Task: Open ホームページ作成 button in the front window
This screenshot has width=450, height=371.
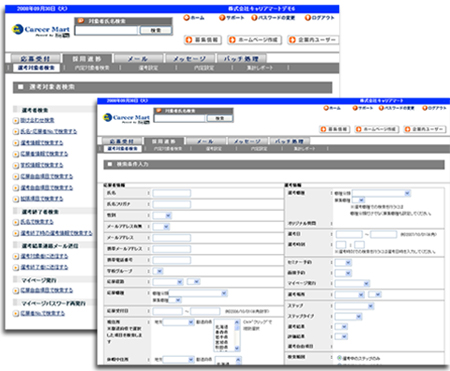Action: (377, 129)
